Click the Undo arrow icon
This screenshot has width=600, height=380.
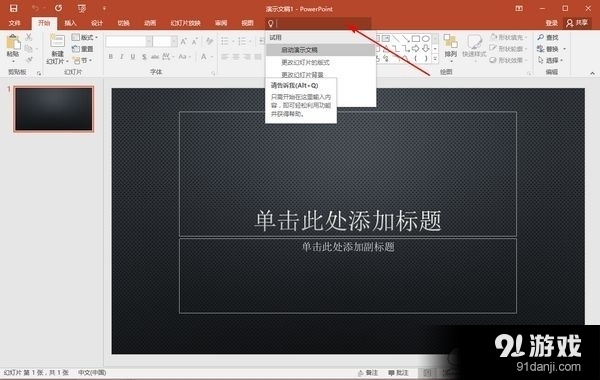click(35, 8)
